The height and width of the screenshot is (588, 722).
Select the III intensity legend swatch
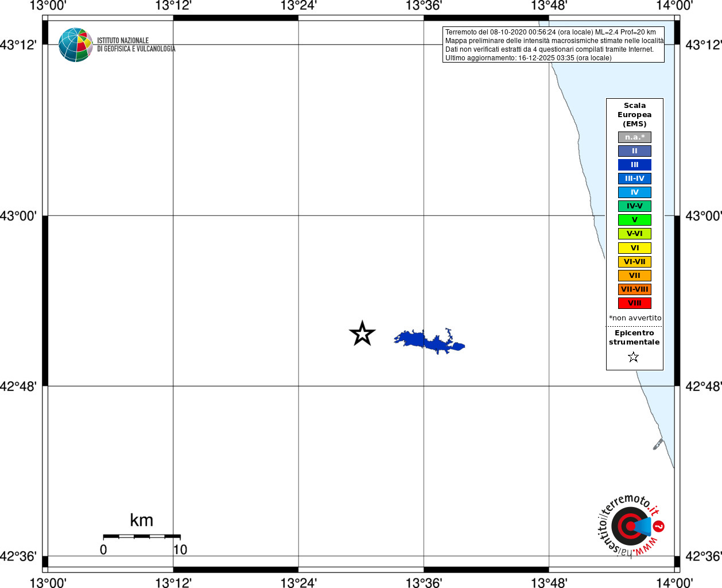635,165
